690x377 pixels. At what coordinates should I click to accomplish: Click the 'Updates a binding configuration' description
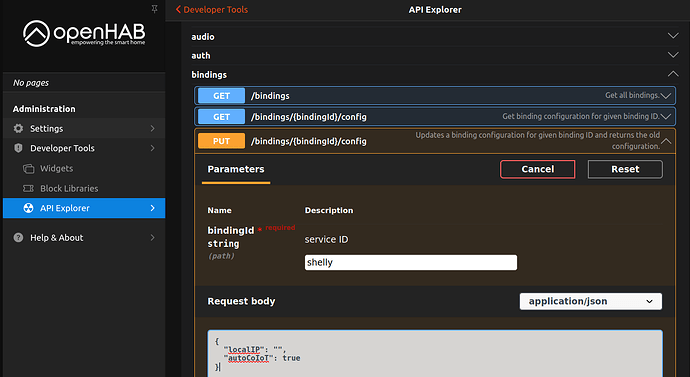point(538,140)
